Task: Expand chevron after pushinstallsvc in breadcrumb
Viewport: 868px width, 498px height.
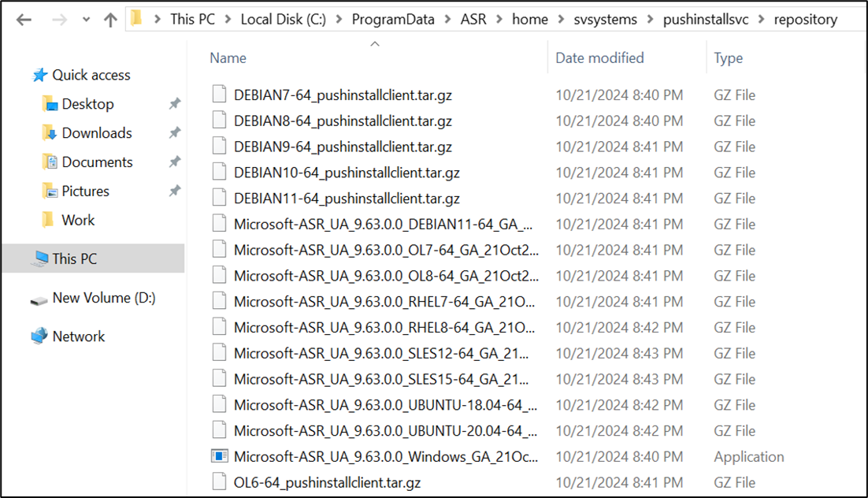Action: [762, 20]
